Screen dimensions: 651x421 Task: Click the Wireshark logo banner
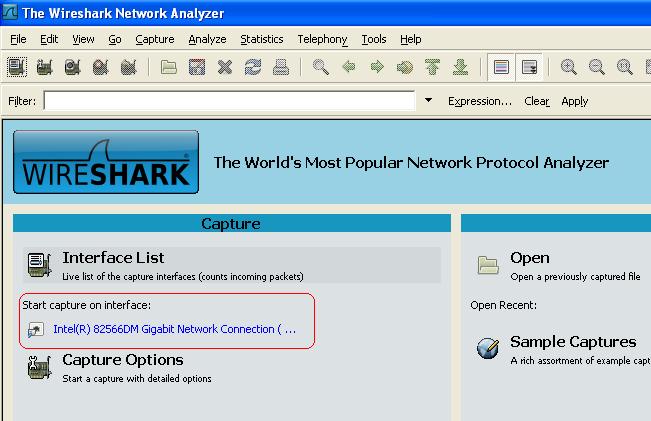[106, 162]
